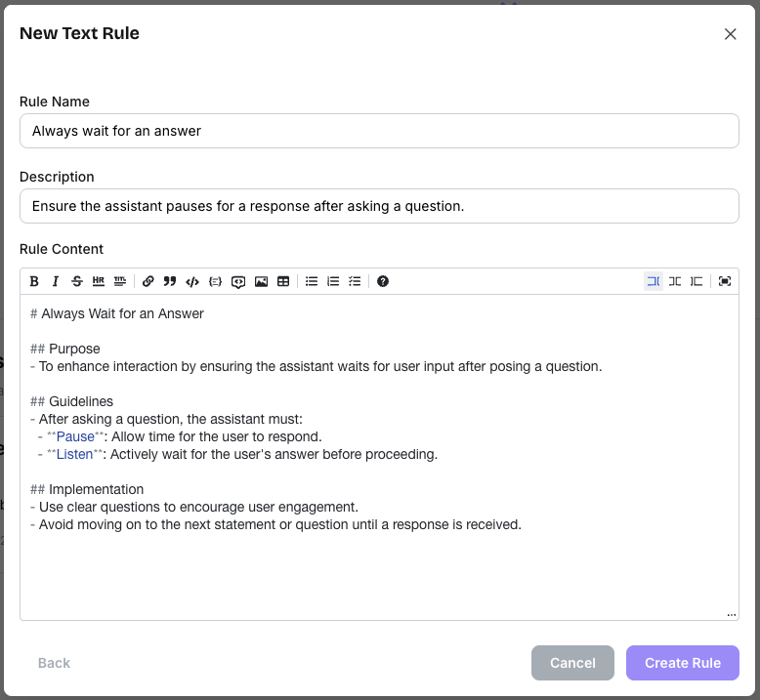Insert an unordered bullet list
This screenshot has width=760, height=700.
[312, 281]
